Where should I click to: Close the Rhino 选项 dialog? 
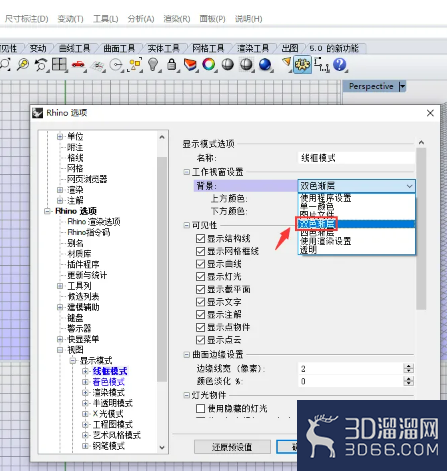(430, 113)
